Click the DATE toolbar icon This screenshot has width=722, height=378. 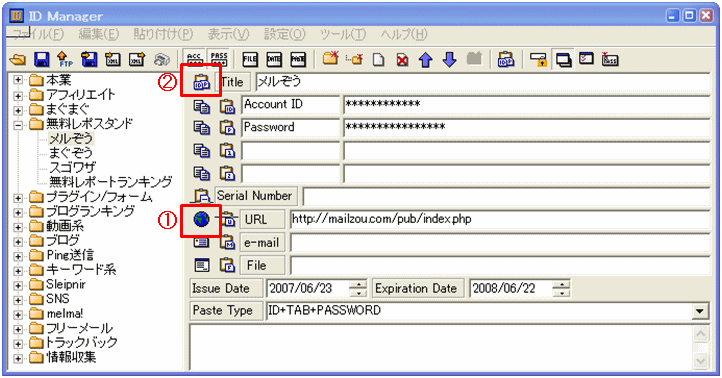(274, 59)
